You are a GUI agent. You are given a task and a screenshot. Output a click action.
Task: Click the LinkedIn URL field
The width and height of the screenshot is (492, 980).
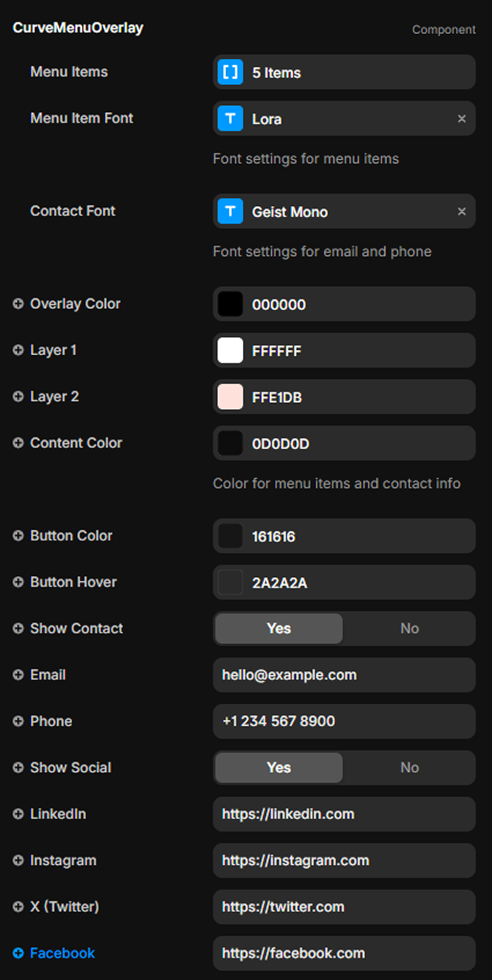(x=344, y=814)
